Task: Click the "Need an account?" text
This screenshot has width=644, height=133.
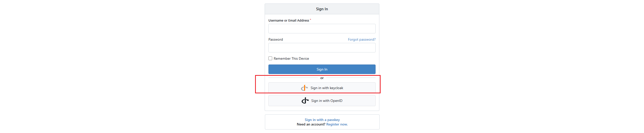Action: 311,124
